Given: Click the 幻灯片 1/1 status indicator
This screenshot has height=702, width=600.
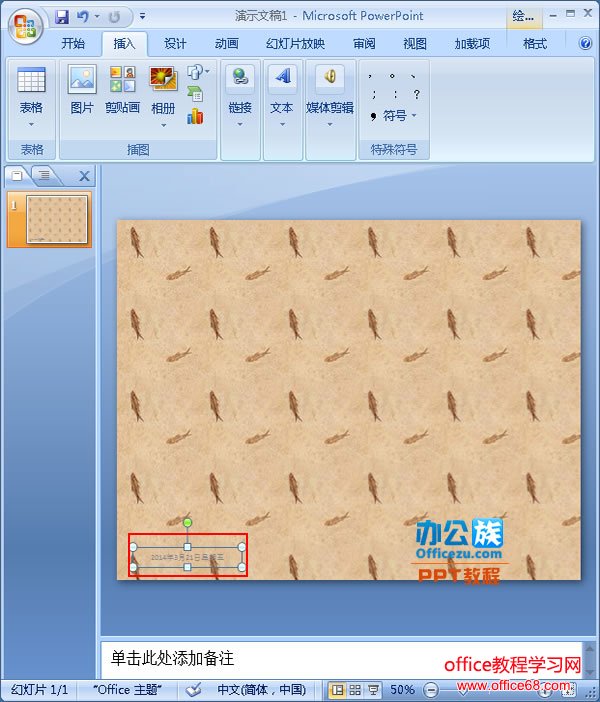Looking at the screenshot, I should pyautogui.click(x=39, y=689).
